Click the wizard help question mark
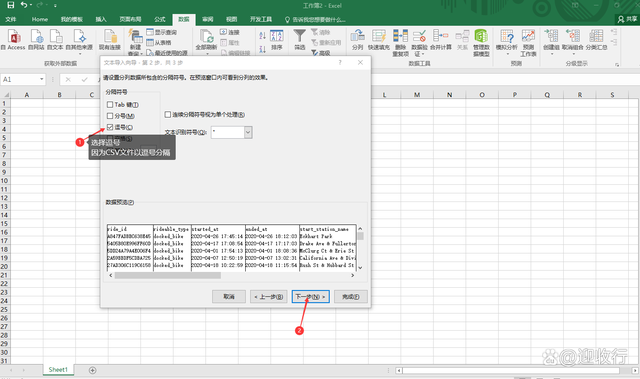Screen dimensions: 640x379 click(340, 62)
